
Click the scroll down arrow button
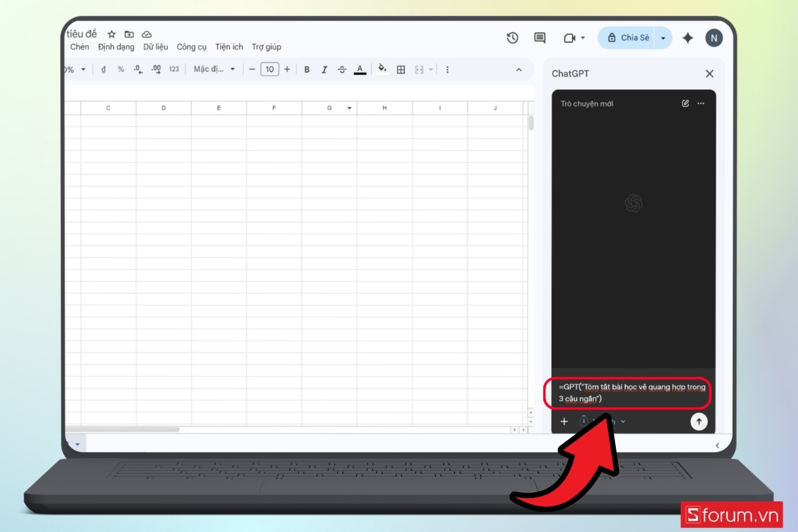[531, 422]
